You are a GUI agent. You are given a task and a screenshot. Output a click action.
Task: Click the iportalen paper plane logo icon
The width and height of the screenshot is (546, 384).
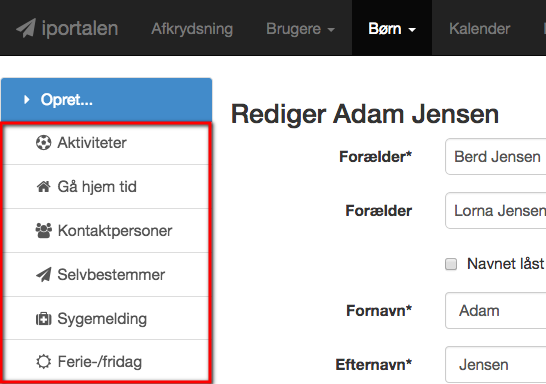click(x=26, y=28)
